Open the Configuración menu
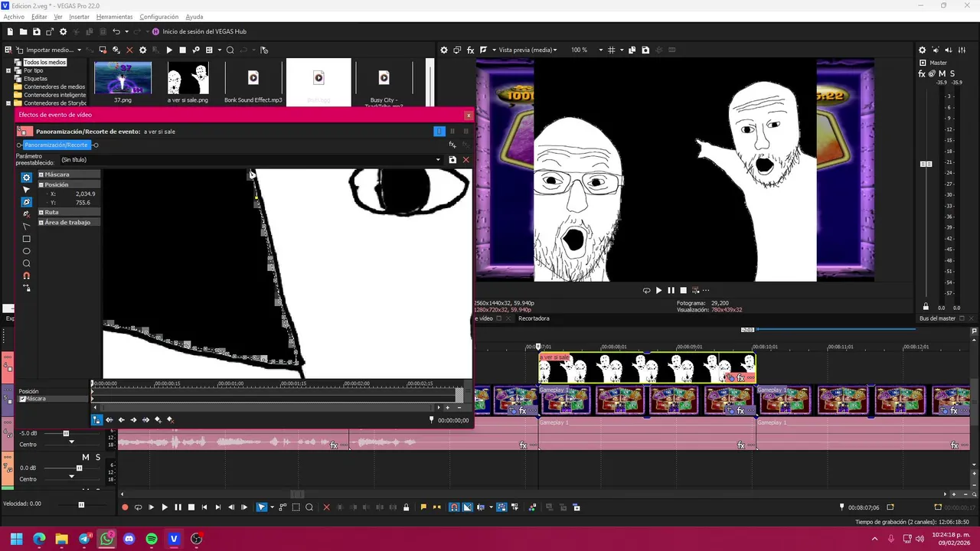Viewport: 980px width, 551px height. click(x=159, y=17)
